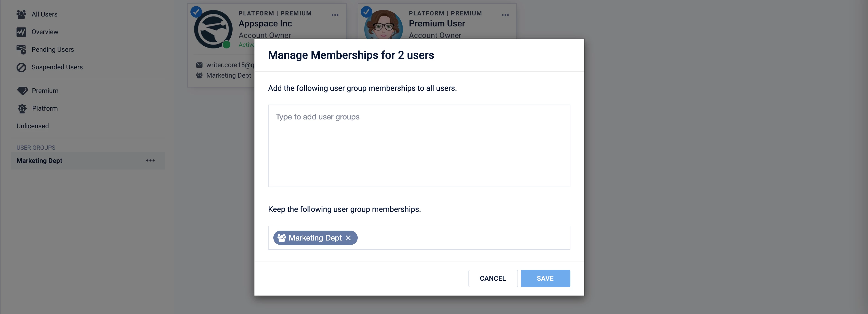This screenshot has width=868, height=314.
Task: Open Suspended Users list
Action: [57, 67]
